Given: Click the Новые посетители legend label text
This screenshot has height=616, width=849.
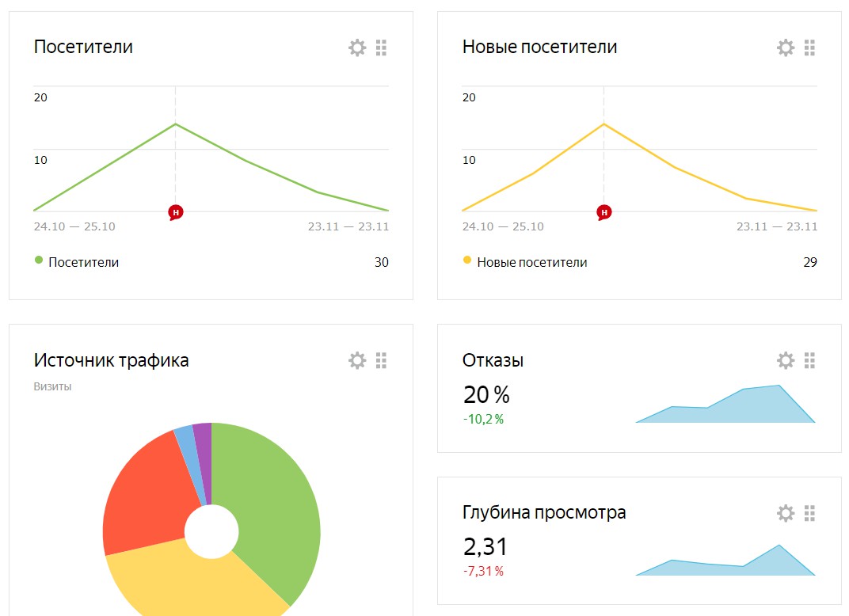Looking at the screenshot, I should [x=532, y=263].
